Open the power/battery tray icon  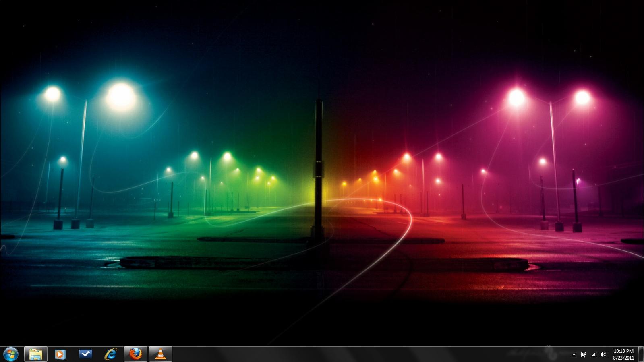pyautogui.click(x=584, y=355)
